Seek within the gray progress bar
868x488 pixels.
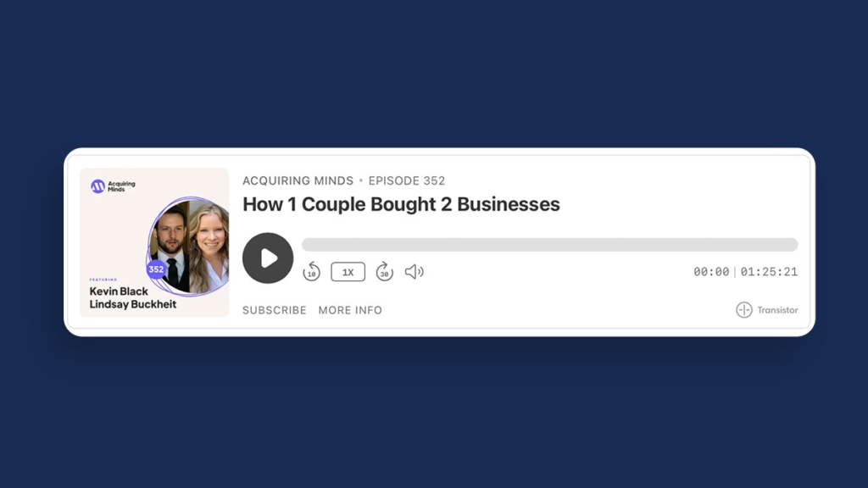(549, 245)
